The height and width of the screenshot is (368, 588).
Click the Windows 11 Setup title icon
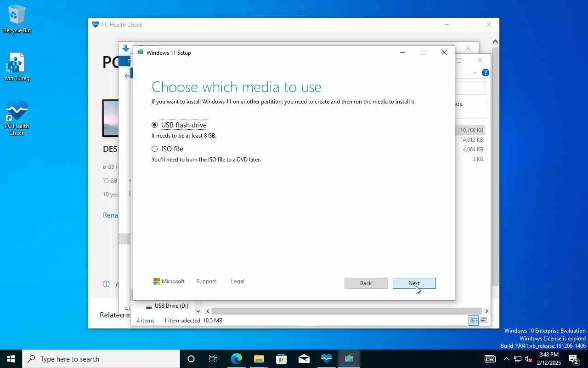pos(141,52)
